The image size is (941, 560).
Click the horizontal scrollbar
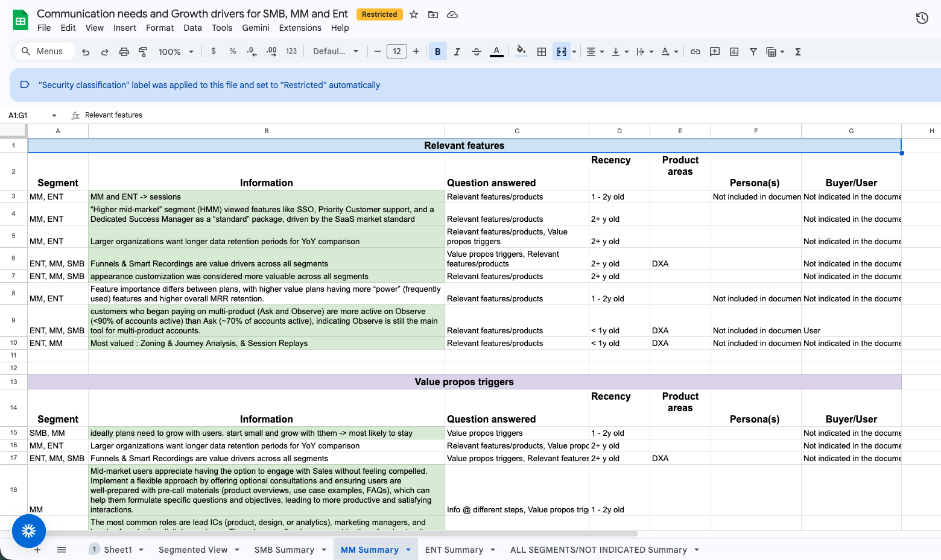(x=332, y=534)
